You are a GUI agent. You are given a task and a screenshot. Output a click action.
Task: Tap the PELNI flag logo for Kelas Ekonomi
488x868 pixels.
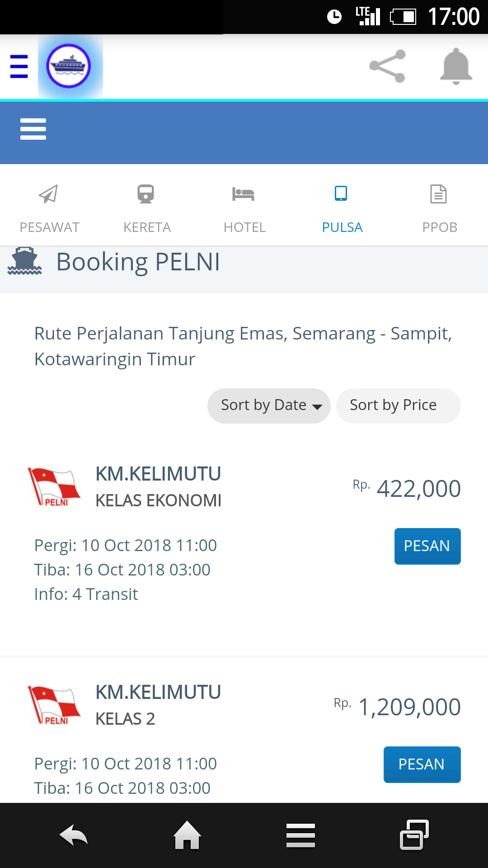coord(54,487)
